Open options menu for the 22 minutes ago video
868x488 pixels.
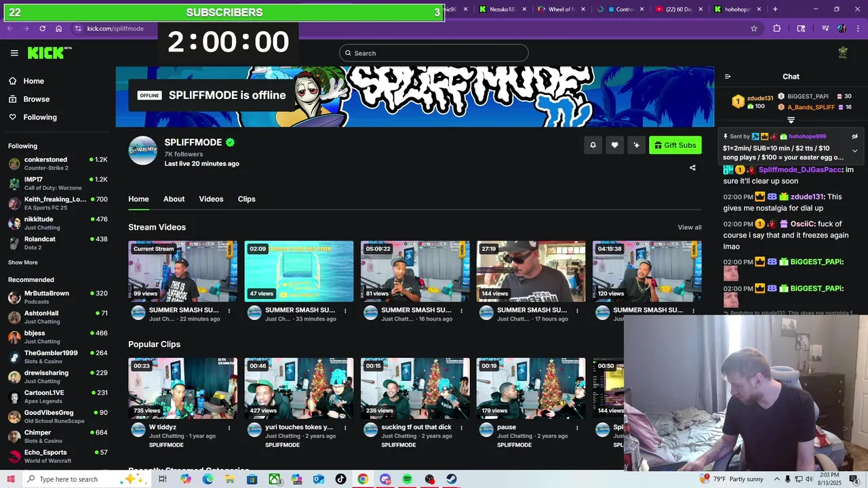click(x=229, y=310)
